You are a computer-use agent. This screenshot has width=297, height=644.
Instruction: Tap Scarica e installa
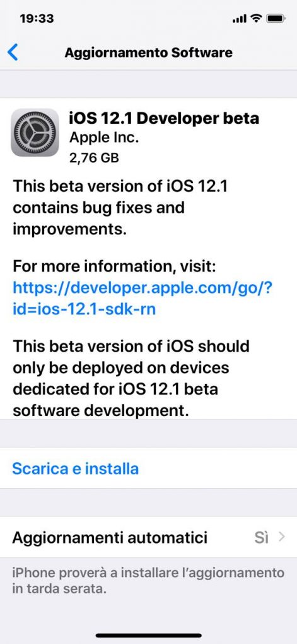(x=76, y=468)
